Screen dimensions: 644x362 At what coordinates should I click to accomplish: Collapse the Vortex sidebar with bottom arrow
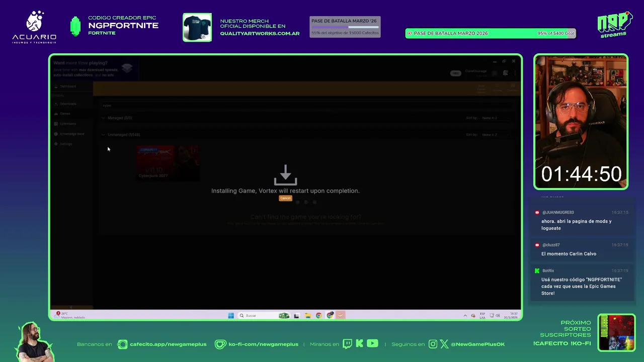(x=71, y=307)
